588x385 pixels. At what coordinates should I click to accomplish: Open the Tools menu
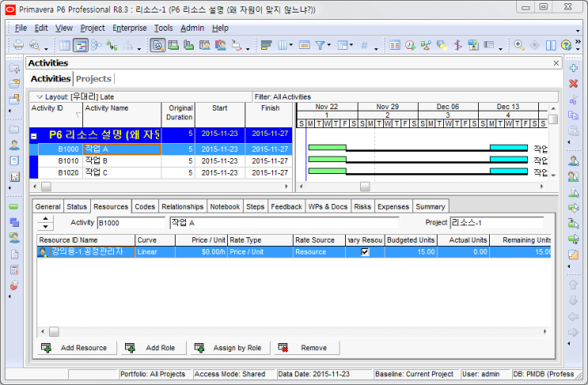[164, 28]
